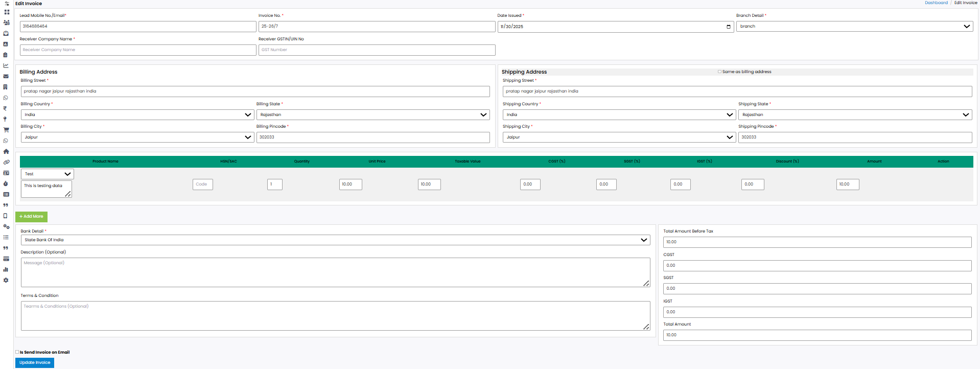Expand the Branch Detail dropdown
980x369 pixels.
pos(854,27)
